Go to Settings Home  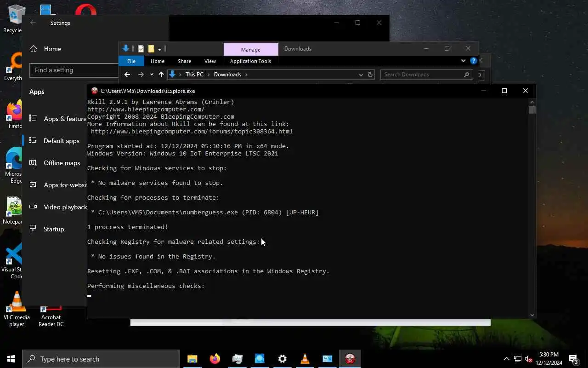[52, 49]
